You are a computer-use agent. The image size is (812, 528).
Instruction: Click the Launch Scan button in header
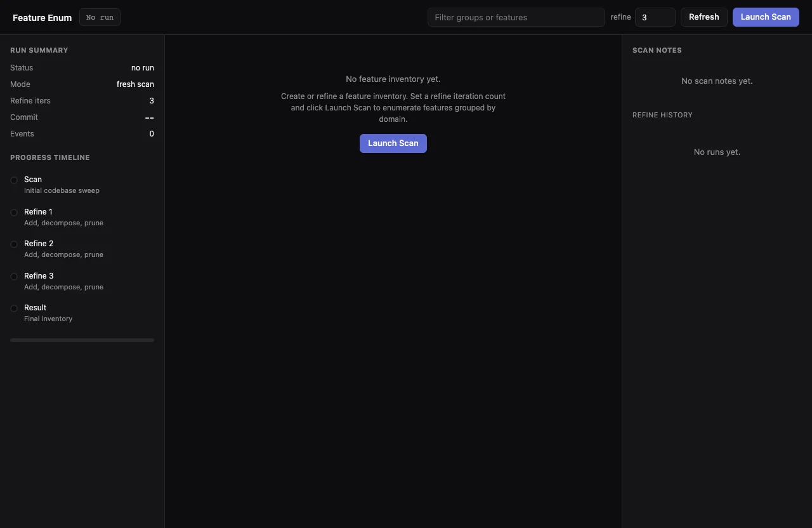pyautogui.click(x=766, y=17)
